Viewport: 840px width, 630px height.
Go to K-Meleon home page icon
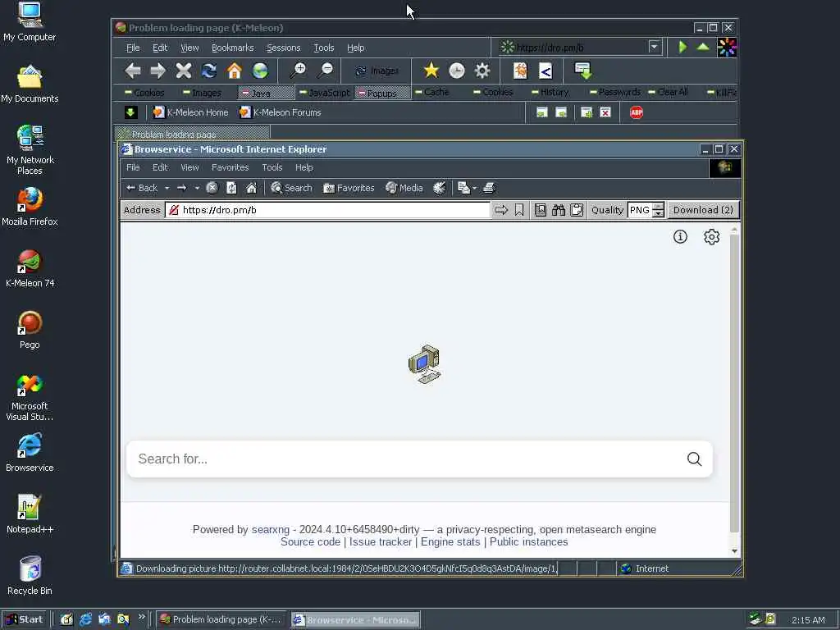[x=235, y=71]
